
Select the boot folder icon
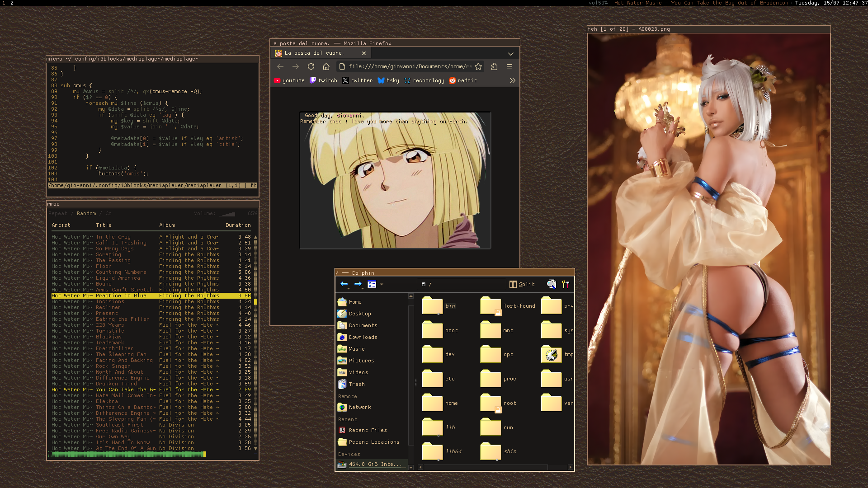(432, 330)
